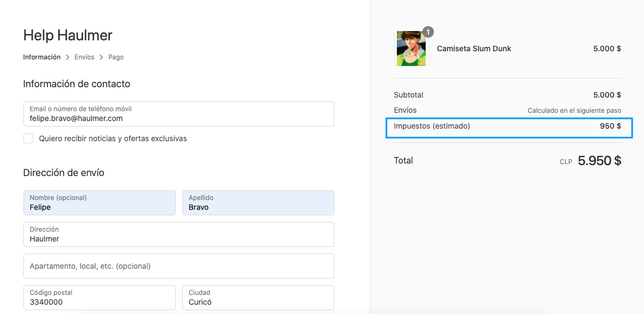Image resolution: width=644 pixels, height=314 pixels.
Task: Edit the Dirección field with Haulmer
Action: point(179,234)
